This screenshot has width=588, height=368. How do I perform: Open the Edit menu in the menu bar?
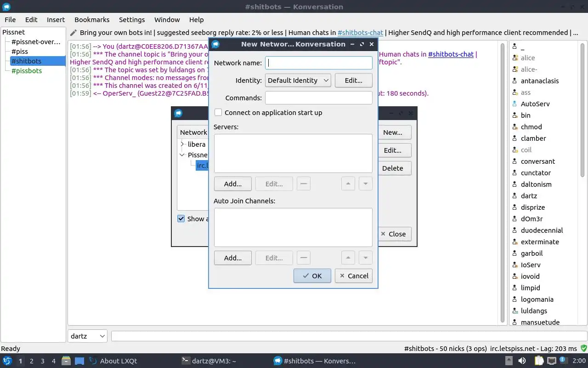[31, 20]
